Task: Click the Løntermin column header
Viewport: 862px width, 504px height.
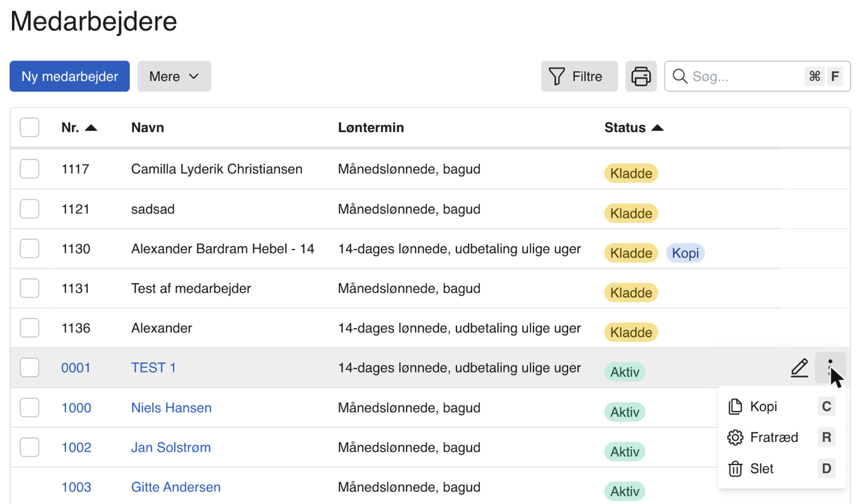Action: [371, 127]
